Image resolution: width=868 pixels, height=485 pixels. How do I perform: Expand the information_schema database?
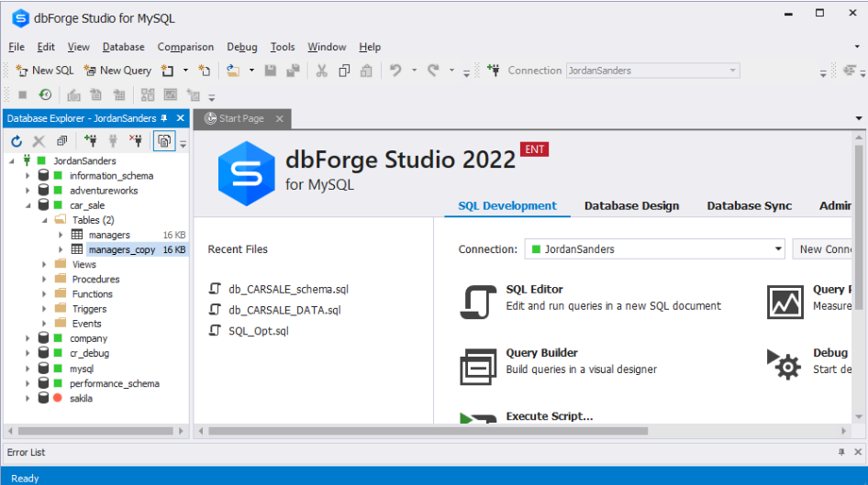[28, 176]
